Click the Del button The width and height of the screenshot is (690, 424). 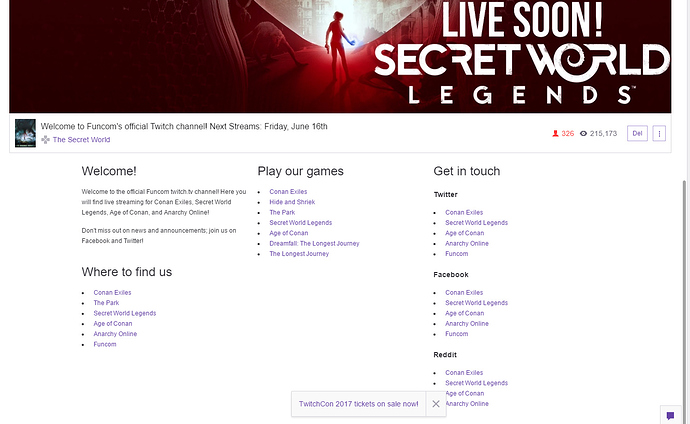[x=637, y=133]
